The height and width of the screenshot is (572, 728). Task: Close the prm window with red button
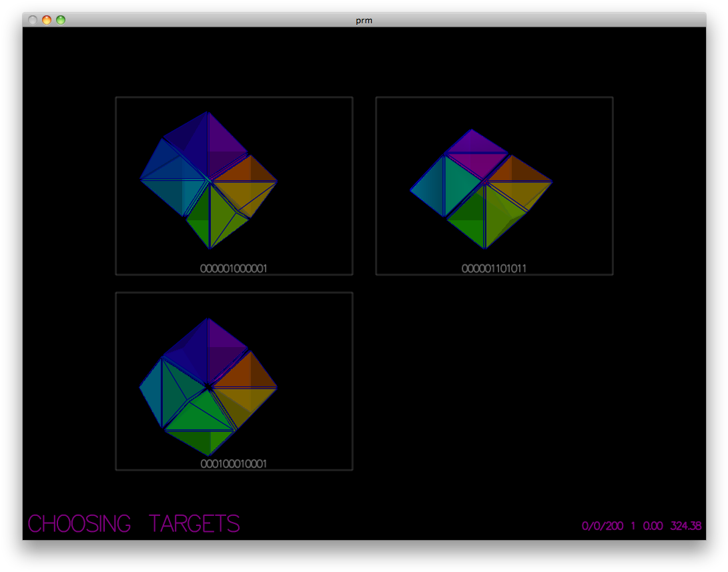coord(33,20)
